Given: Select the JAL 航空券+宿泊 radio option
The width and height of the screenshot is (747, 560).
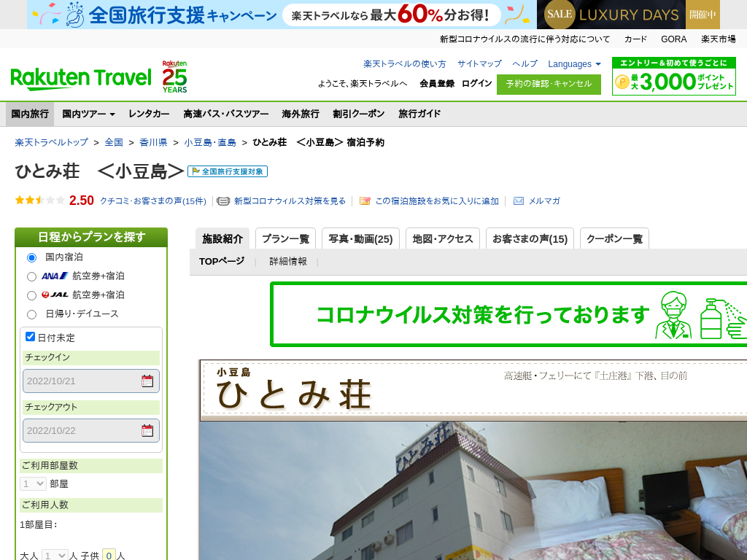Looking at the screenshot, I should click(x=31, y=296).
